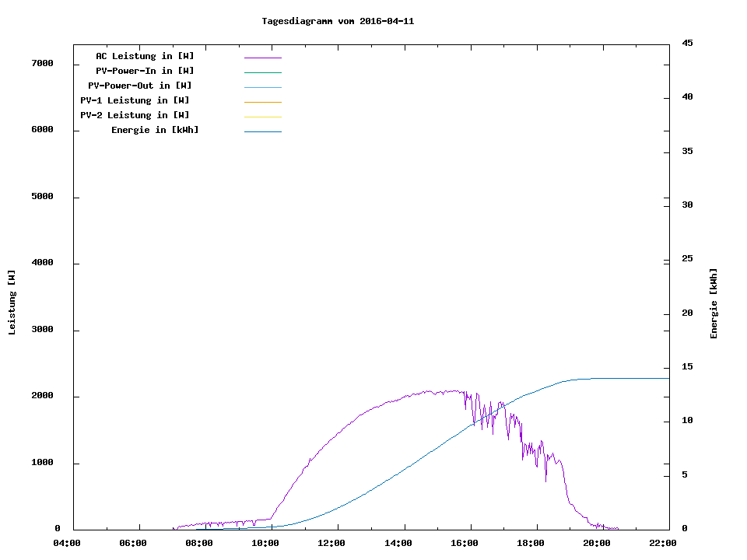
Task: Click the chart title 'Tagesdiagramm vom 2016-04-11'
Action: click(338, 21)
